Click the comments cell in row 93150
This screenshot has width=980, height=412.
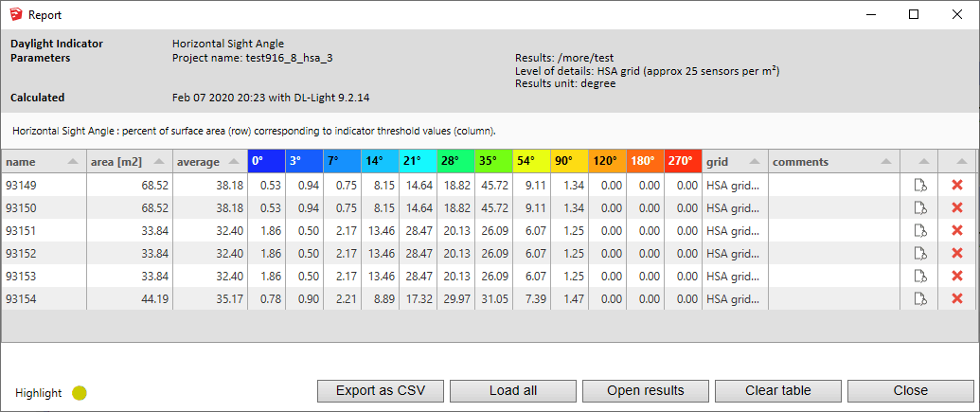pos(834,206)
